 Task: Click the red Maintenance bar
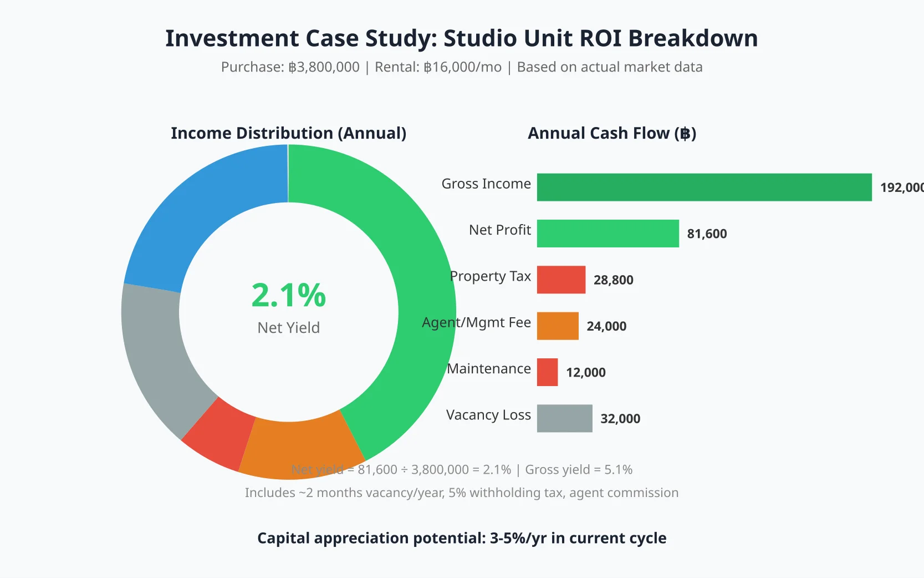(548, 372)
